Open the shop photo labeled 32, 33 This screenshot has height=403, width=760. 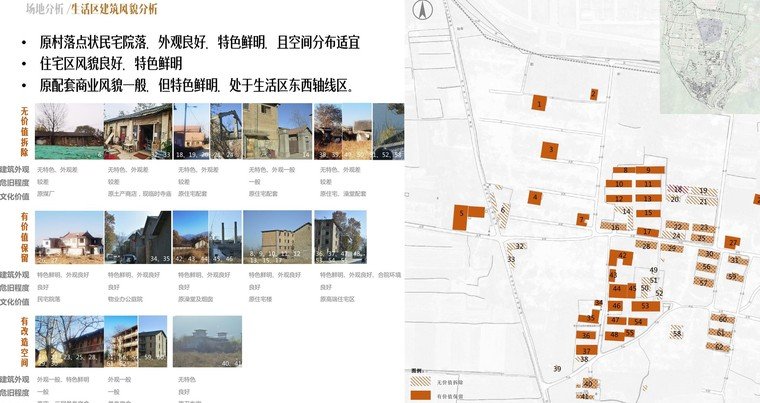(x=138, y=131)
